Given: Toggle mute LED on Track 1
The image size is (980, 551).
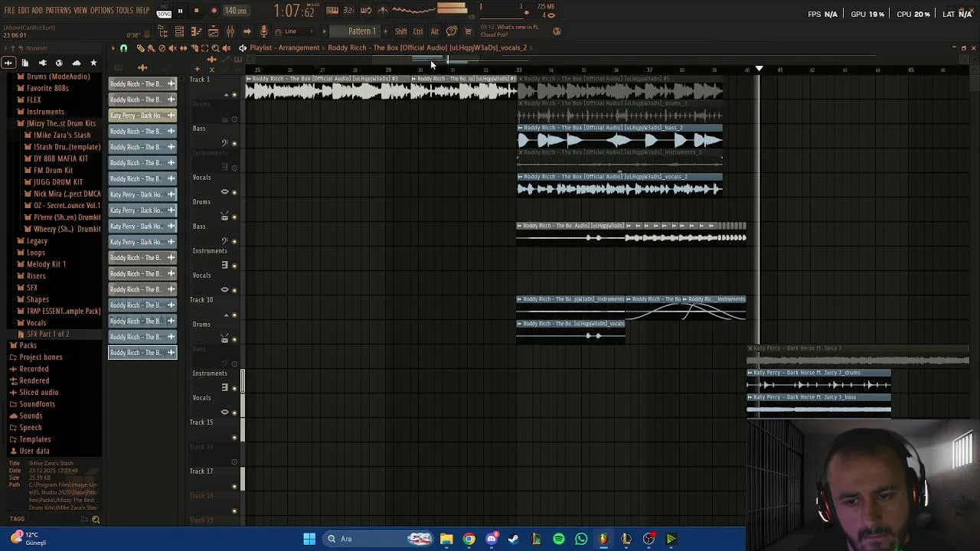Looking at the screenshot, I should (x=234, y=95).
